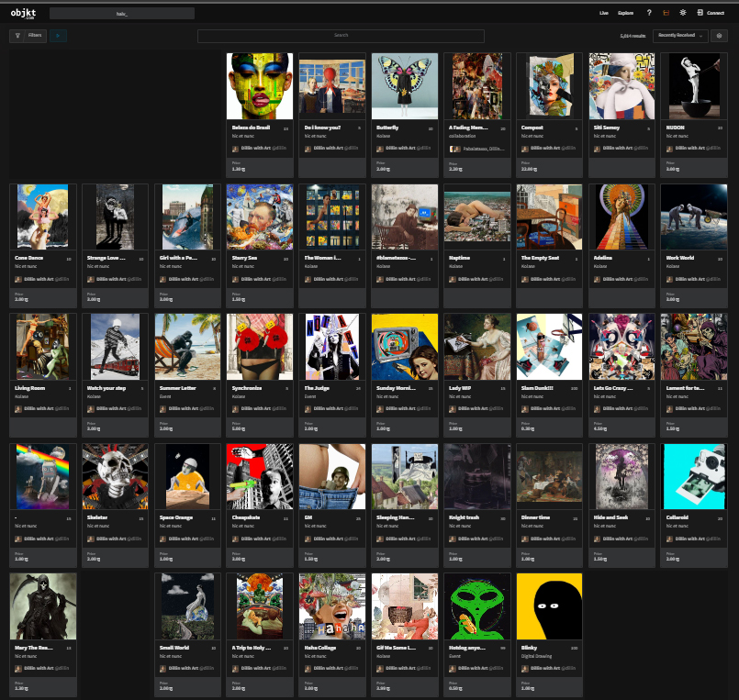
Task: Click the Space Orange title
Action: pos(175,517)
